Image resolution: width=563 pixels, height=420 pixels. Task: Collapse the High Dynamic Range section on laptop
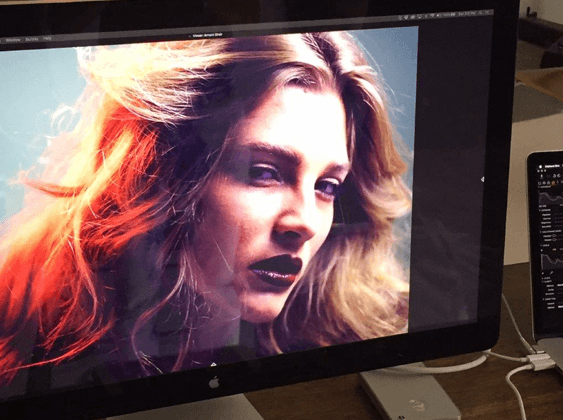540,232
